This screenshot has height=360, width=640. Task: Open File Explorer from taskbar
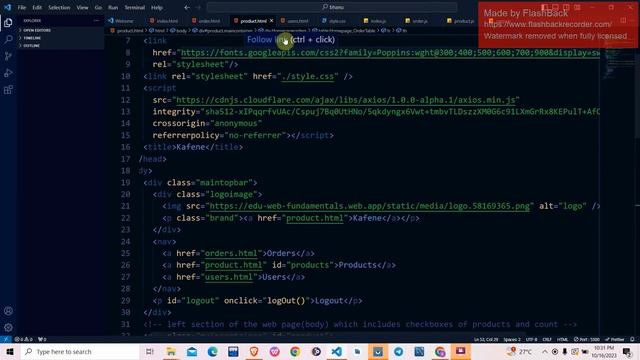coord(171,351)
